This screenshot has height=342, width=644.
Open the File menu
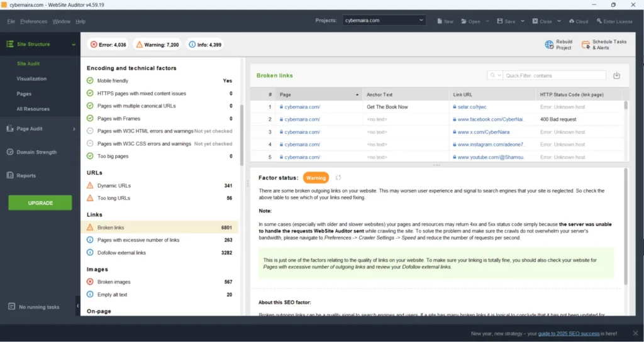click(x=11, y=21)
